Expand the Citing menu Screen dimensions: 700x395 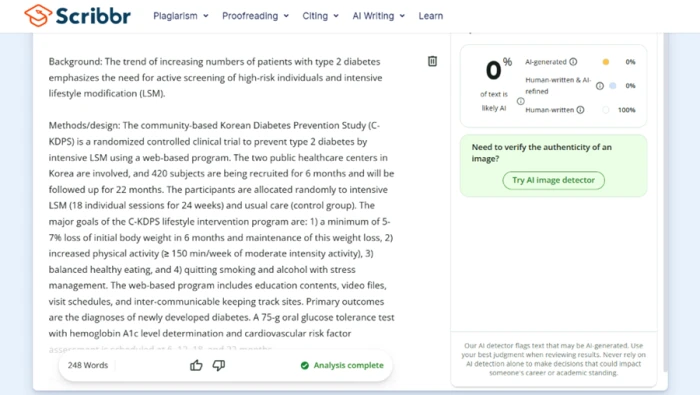(320, 16)
